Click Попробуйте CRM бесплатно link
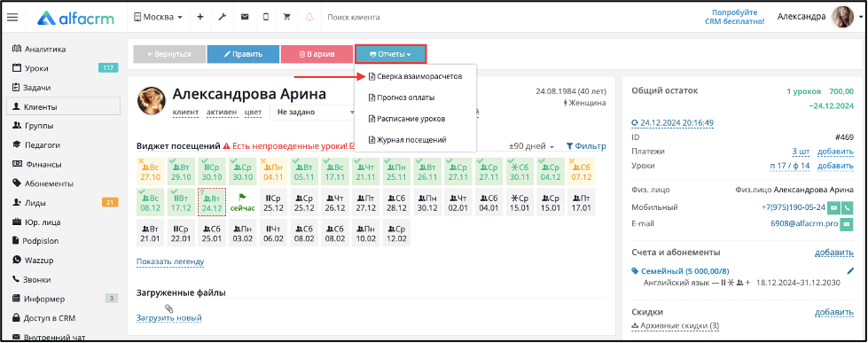Image resolution: width=868 pixels, height=343 pixels. [735, 17]
